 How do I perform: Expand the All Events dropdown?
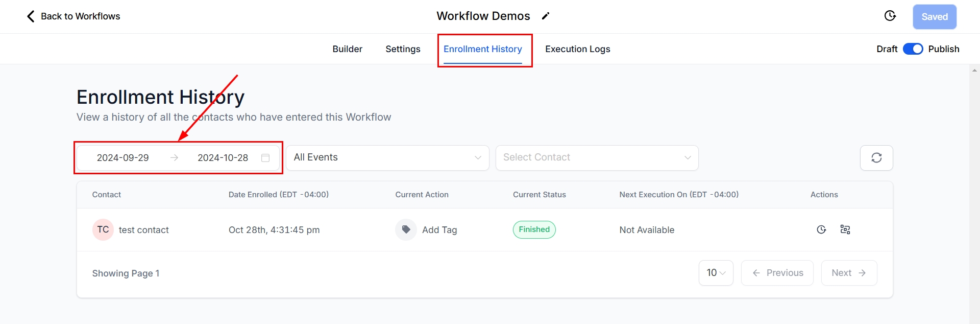[387, 158]
